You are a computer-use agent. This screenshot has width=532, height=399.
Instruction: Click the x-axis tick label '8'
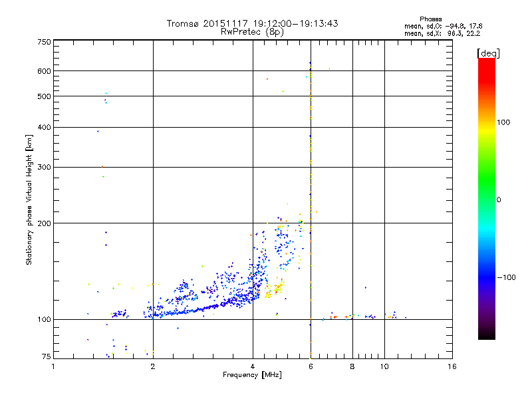coord(352,367)
